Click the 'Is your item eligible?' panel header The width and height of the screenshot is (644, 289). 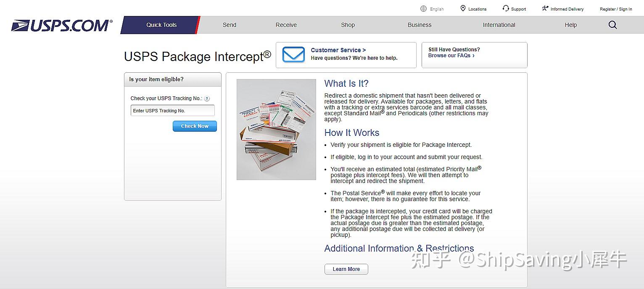point(173,80)
